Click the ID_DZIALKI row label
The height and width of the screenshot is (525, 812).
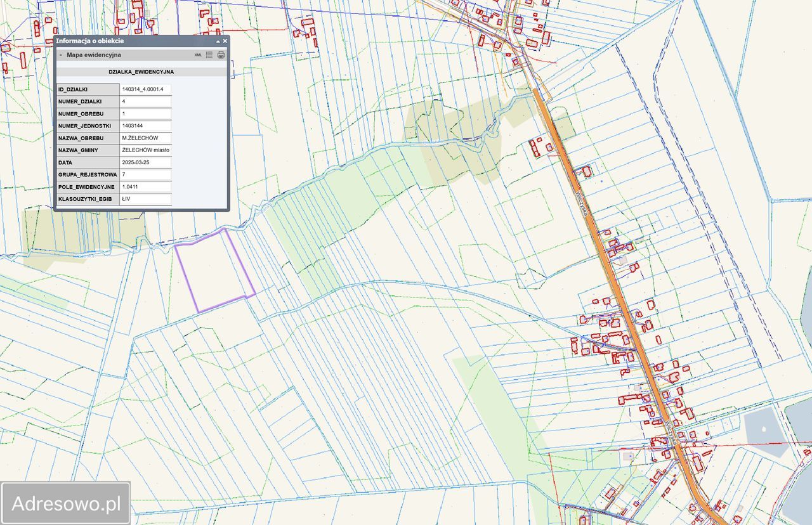88,89
